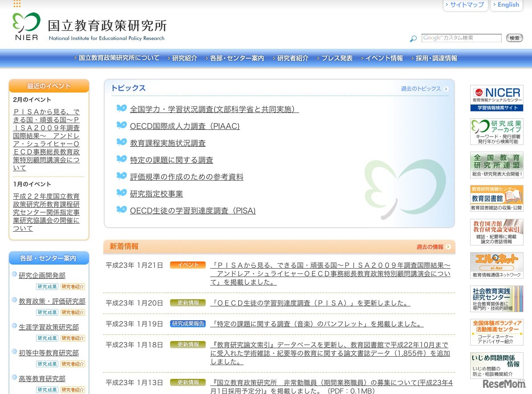Screen dimensions: 532x394
Task: Click the 教育図書館 banner
Action: (496, 197)
